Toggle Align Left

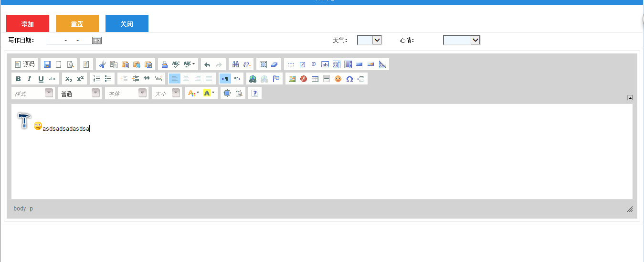pos(175,79)
